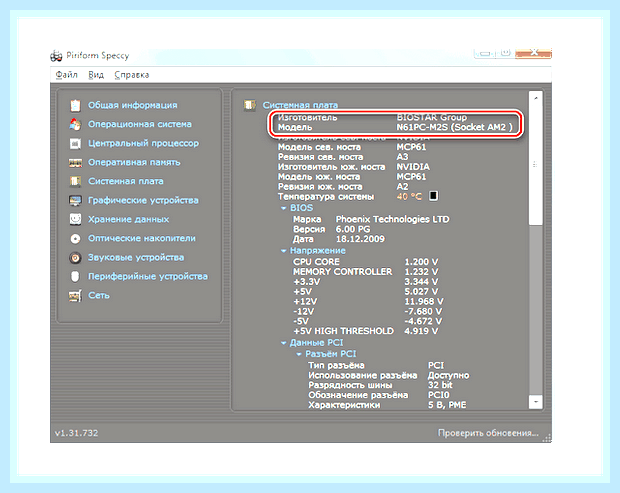Image resolution: width=620 pixels, height=493 pixels.
Task: Click the CPU CORE voltage value 1.200 V
Action: [x=421, y=262]
